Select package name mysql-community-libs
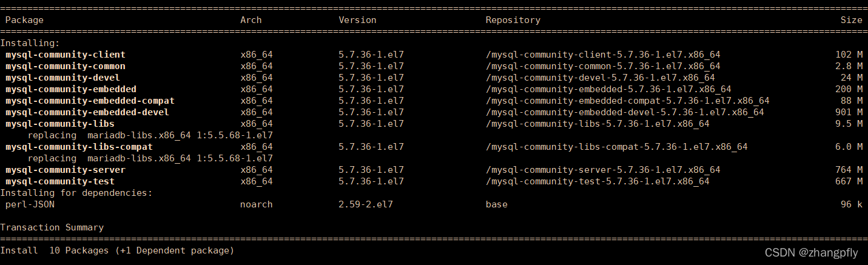Screen dimensions: 868x265 60,124
